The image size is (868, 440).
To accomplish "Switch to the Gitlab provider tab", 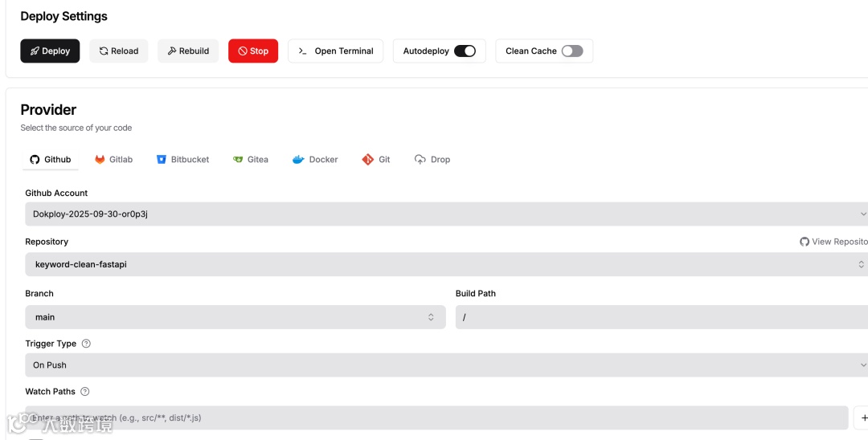I will [113, 159].
